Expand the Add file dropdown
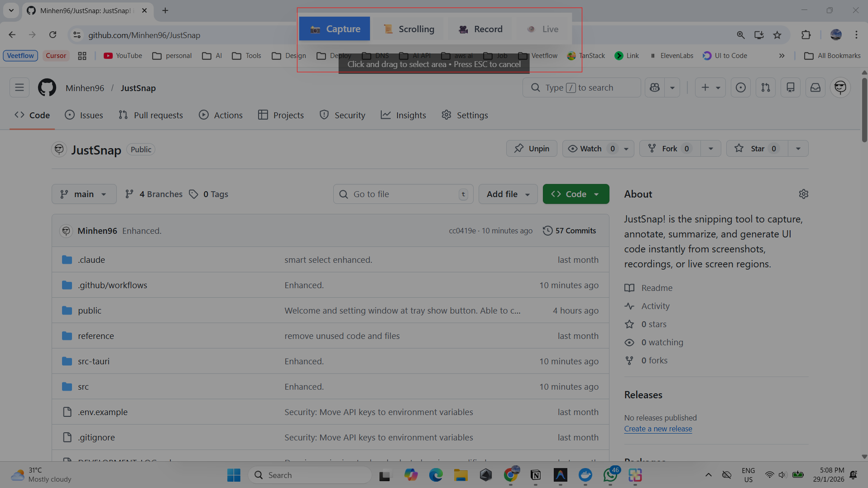The height and width of the screenshot is (488, 868). pyautogui.click(x=508, y=194)
